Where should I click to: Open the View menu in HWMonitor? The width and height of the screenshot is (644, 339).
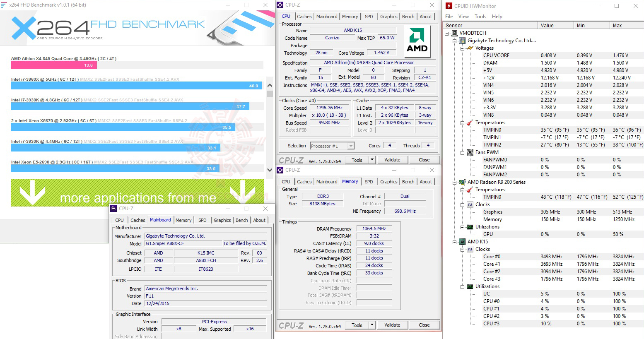click(x=463, y=17)
